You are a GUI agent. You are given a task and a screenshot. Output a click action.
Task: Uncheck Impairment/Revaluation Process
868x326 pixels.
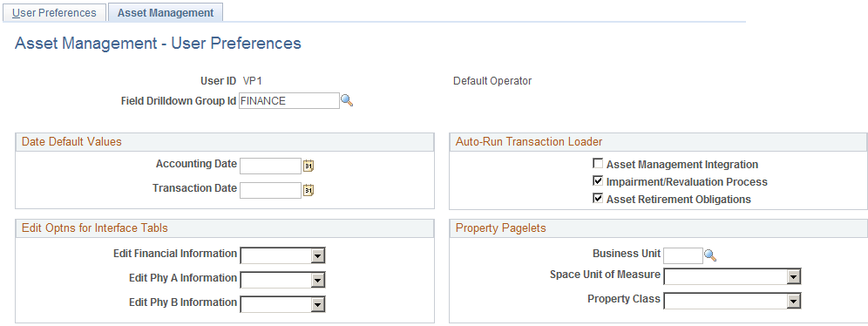click(598, 181)
